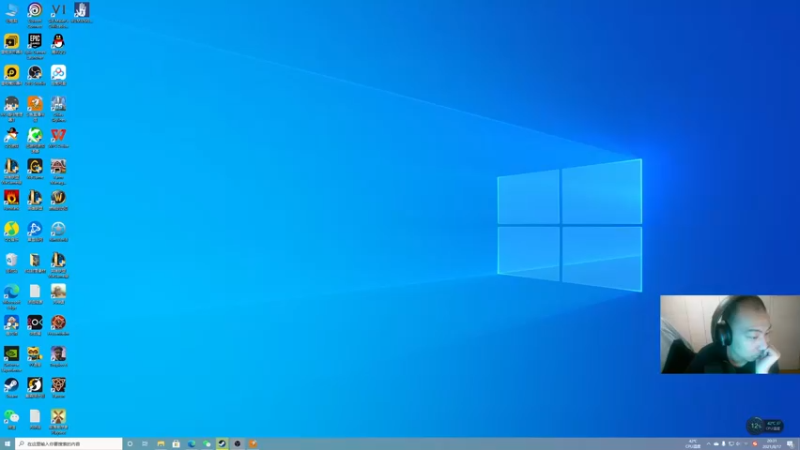
Task: Expand the system tray hidden icons chevron
Action: [708, 444]
